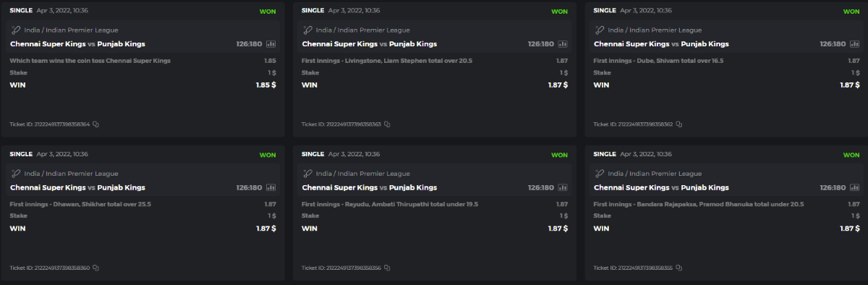Open India / Indian Premier League on Dhawan ticket
The image size is (868, 285).
point(71,174)
